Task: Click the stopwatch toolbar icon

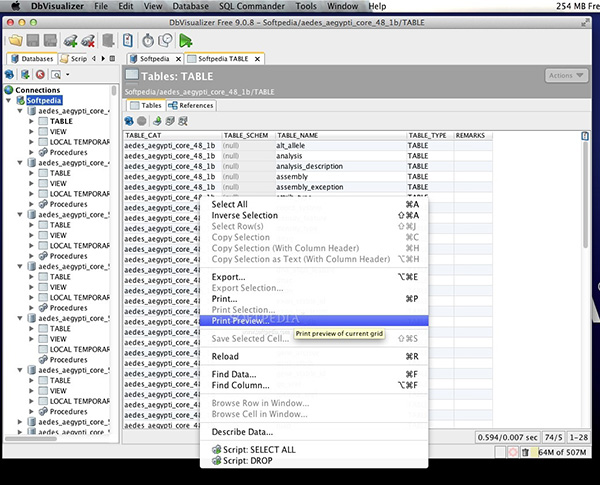Action: tap(148, 41)
